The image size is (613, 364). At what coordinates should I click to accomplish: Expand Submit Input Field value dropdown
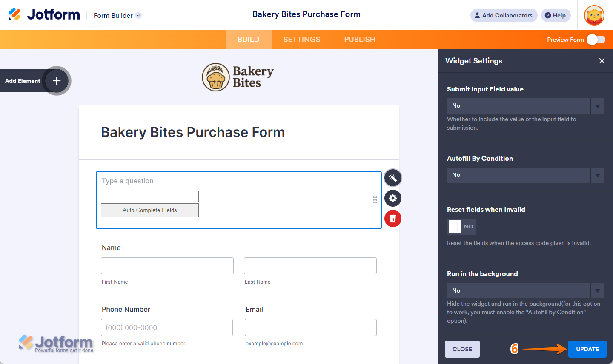(525, 106)
